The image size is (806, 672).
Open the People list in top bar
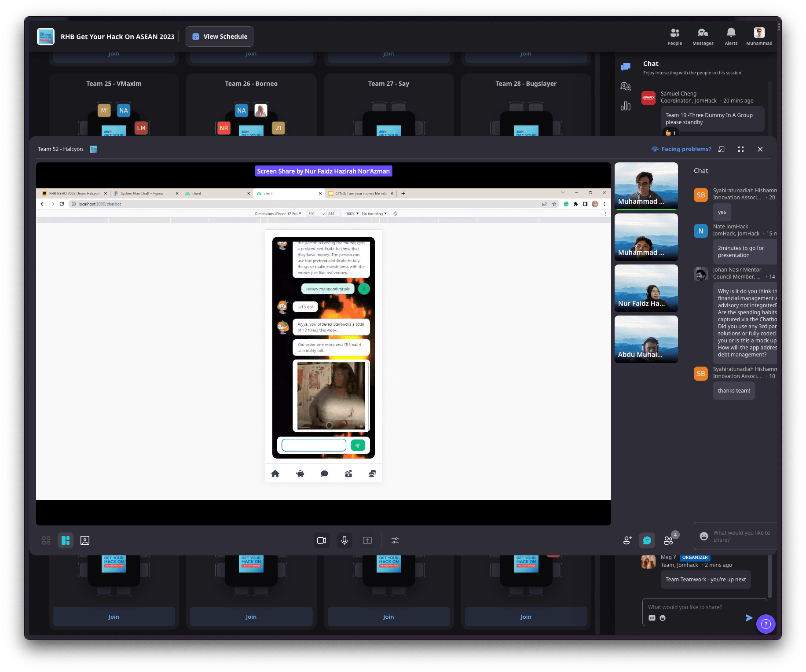pos(674,37)
